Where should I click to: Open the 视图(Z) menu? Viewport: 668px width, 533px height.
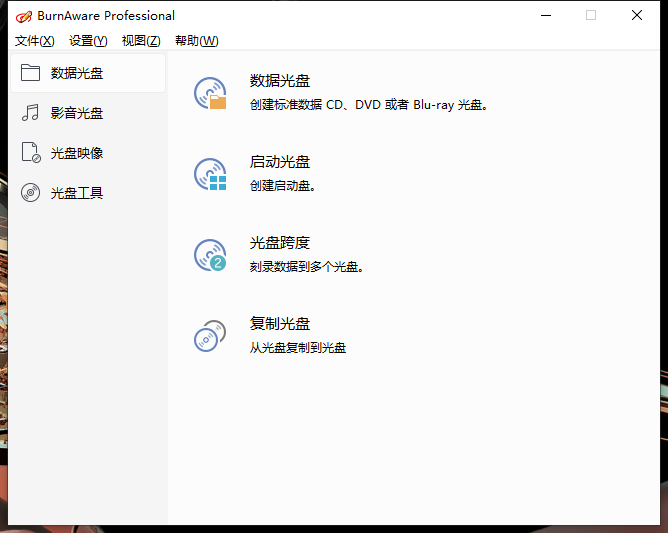141,41
